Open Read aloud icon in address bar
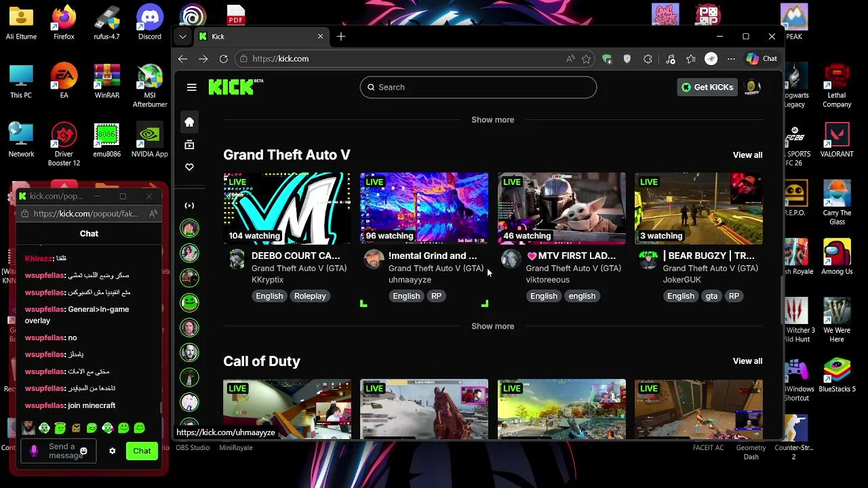The image size is (868, 488). 570,59
